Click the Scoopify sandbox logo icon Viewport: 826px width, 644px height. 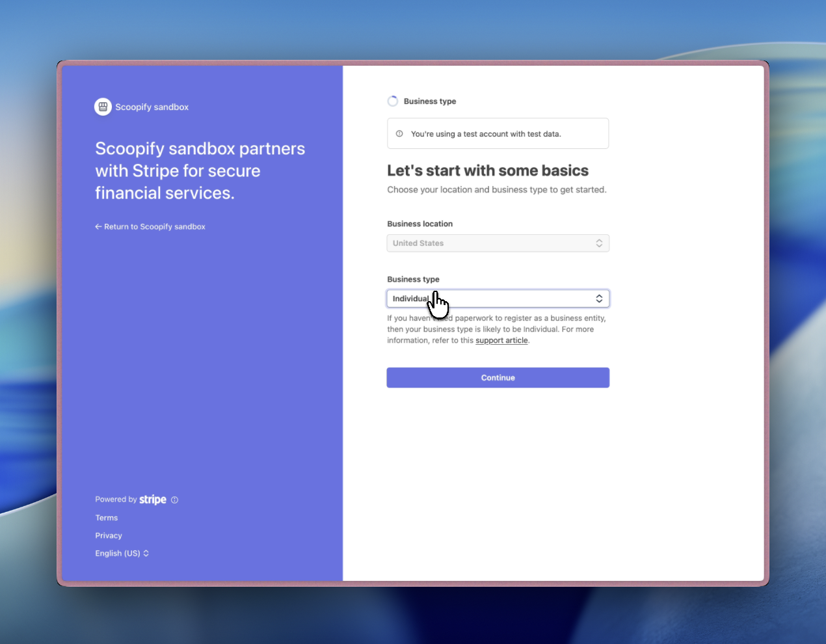[x=103, y=106]
